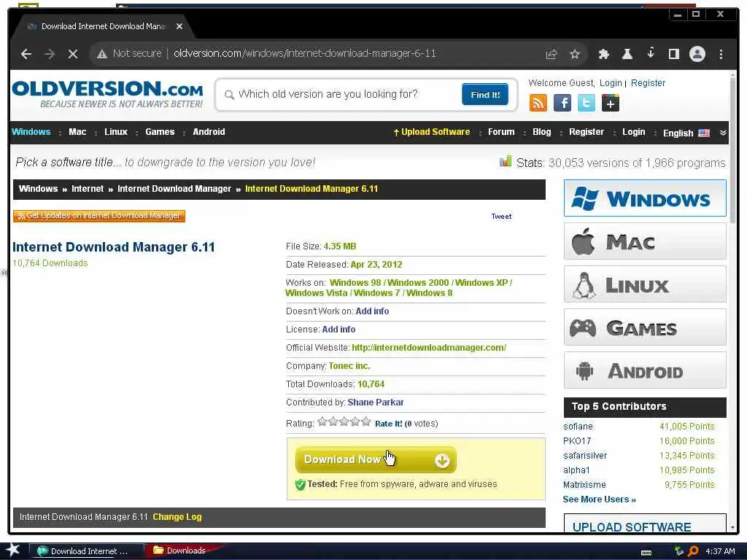Click the Tweet link
The image size is (747, 560).
(501, 216)
